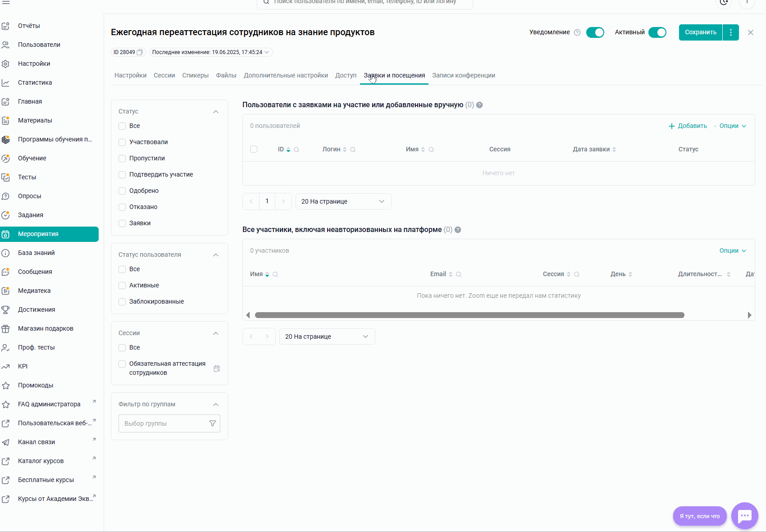
Task: Click the horizontal scrollbar in participants table
Action: (x=470, y=315)
